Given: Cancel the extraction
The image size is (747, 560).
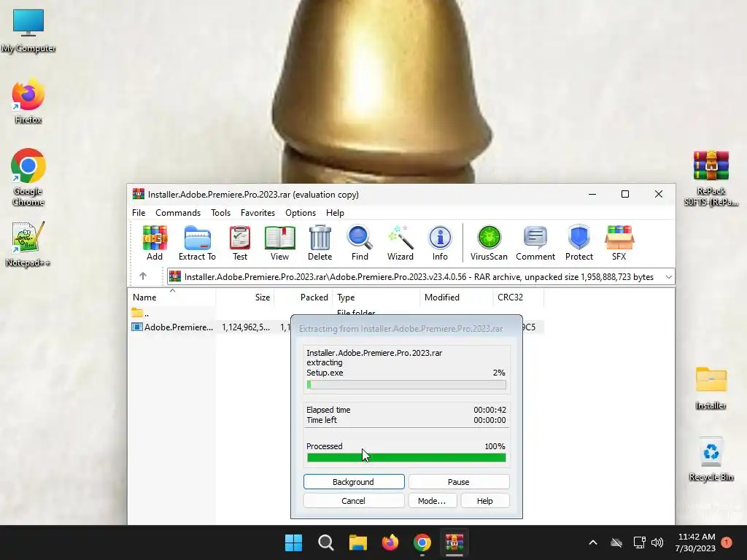Looking at the screenshot, I should [x=354, y=501].
